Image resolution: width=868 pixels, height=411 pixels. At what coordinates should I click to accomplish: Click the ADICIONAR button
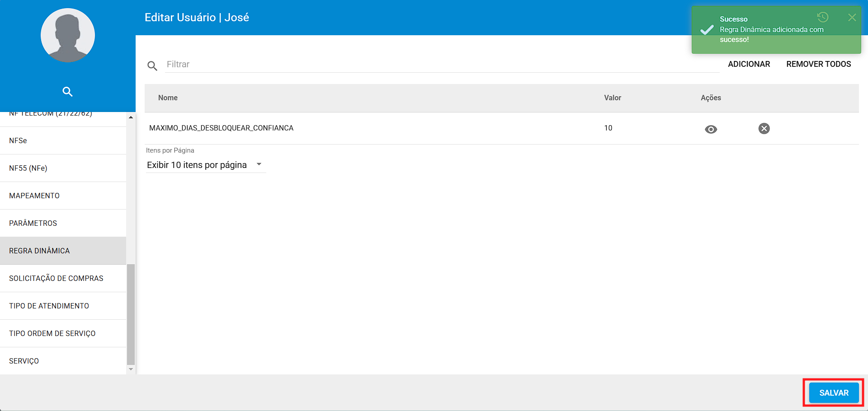pyautogui.click(x=749, y=64)
